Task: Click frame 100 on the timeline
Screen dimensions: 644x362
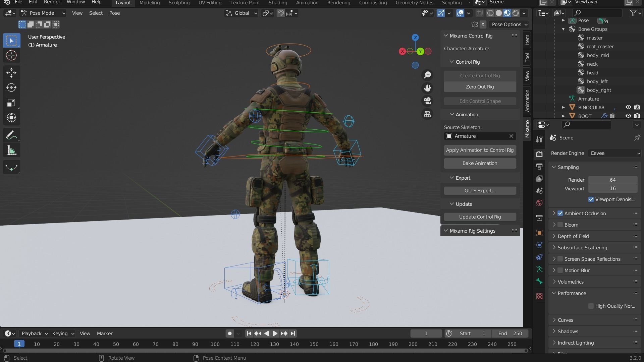Action: [215, 344]
